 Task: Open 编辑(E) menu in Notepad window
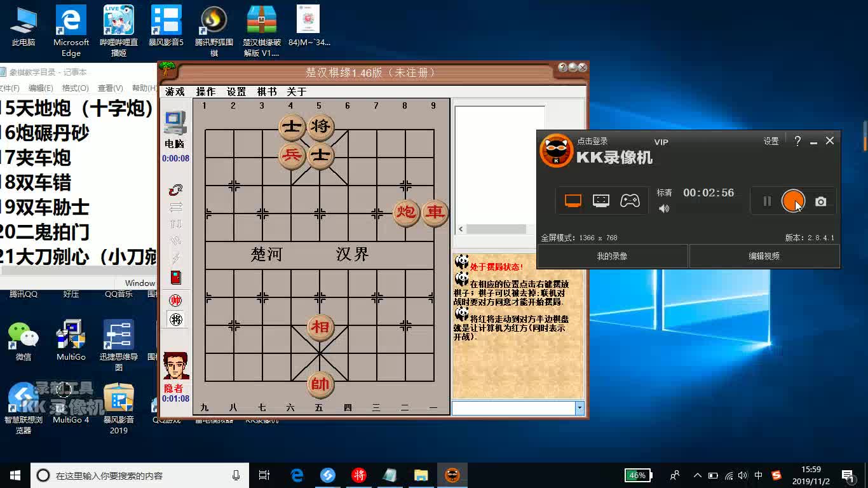click(40, 88)
